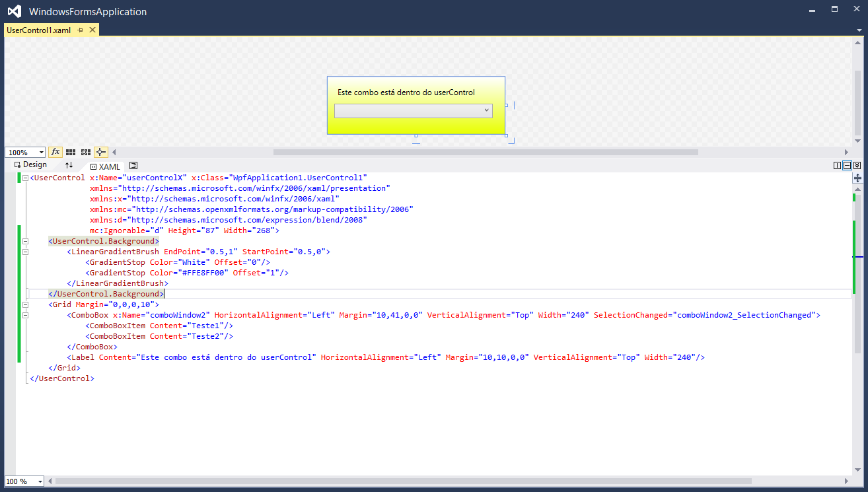Click SelectionChanged="comboWindow2_SelectionChanged" attribute
The height and width of the screenshot is (492, 868).
705,315
